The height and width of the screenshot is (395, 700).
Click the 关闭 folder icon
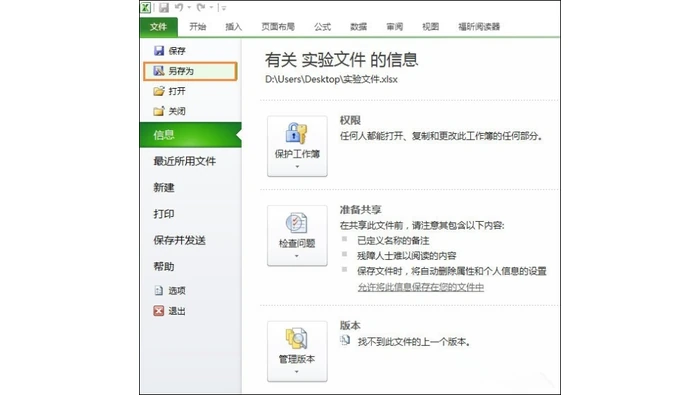pos(159,111)
